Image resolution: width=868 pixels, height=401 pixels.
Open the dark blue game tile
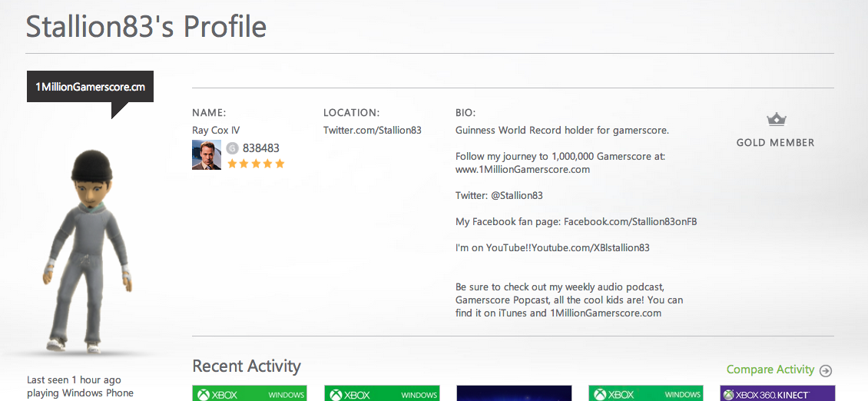[514, 393]
